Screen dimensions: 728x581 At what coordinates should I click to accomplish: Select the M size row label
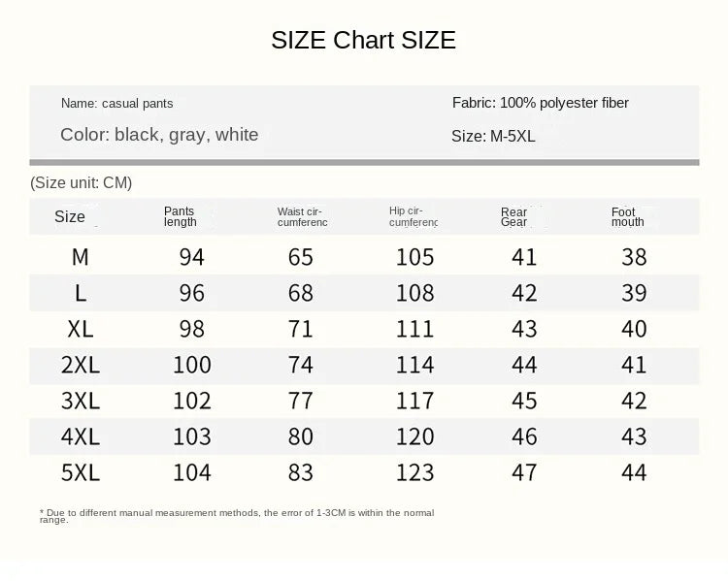click(x=81, y=257)
